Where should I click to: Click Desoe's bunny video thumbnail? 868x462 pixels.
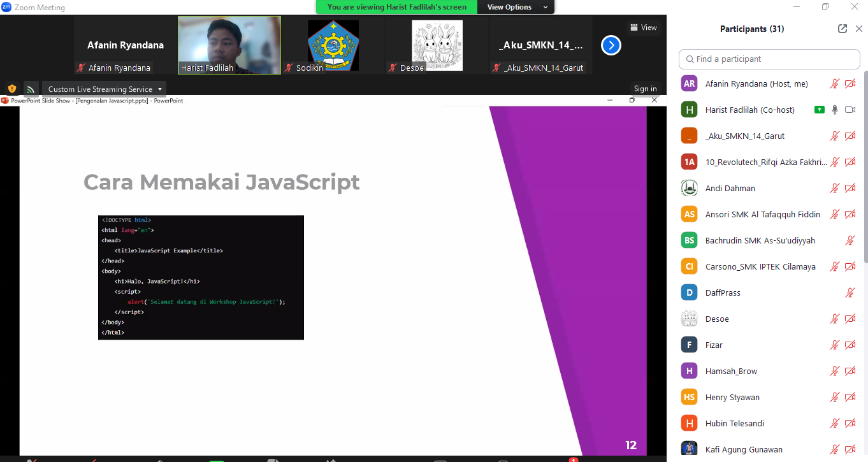point(437,45)
